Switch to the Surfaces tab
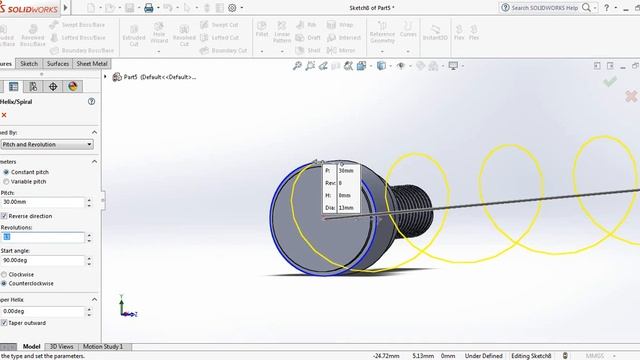The height and width of the screenshot is (360, 640). click(x=58, y=64)
